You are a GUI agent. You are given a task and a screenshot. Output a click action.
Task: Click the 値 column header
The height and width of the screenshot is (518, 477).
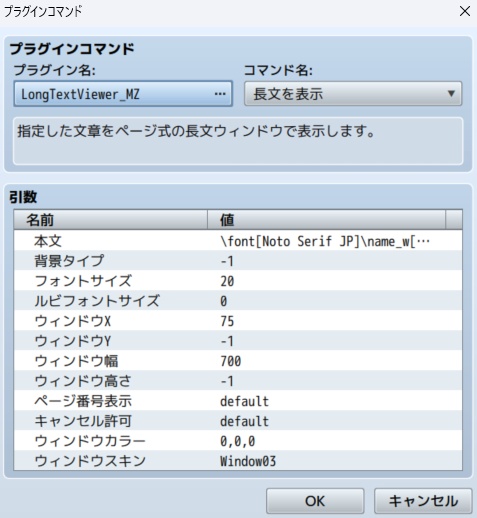(x=326, y=220)
